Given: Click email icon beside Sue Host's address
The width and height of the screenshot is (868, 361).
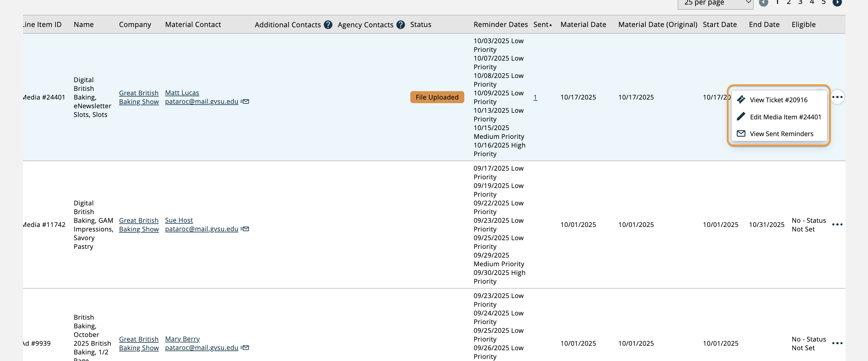Looking at the screenshot, I should 245,229.
